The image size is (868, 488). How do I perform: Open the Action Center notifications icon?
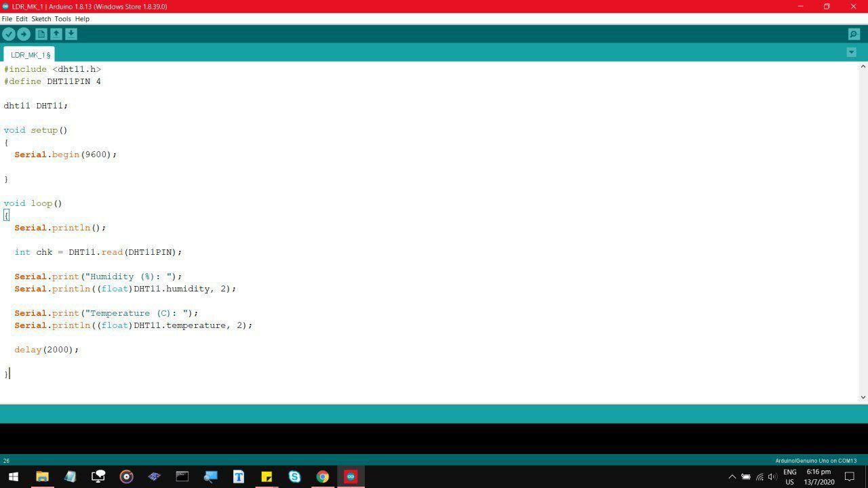click(849, 477)
